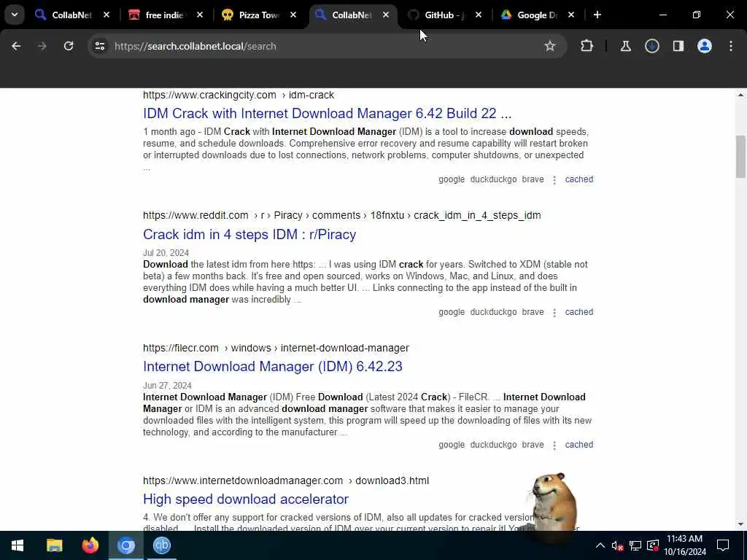The width and height of the screenshot is (747, 560).
Task: Click the page scrollbar thumb
Action: [x=740, y=157]
